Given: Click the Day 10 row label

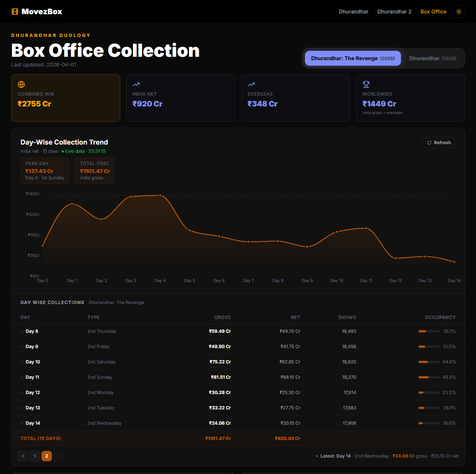Looking at the screenshot, I should [33, 362].
